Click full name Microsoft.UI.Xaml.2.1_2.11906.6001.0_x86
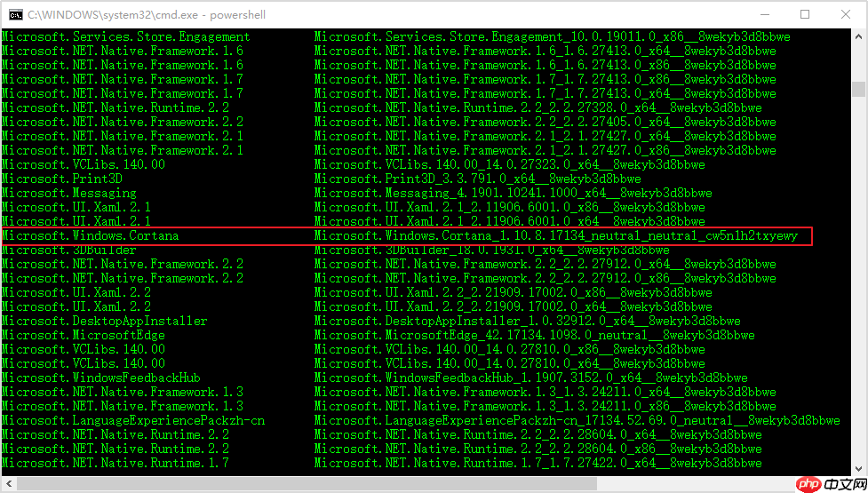The height and width of the screenshot is (493, 868). [x=510, y=208]
